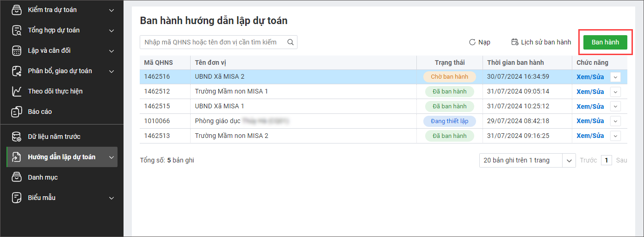
Task: Click the Báo cáo report icon
Action: pyautogui.click(x=17, y=112)
